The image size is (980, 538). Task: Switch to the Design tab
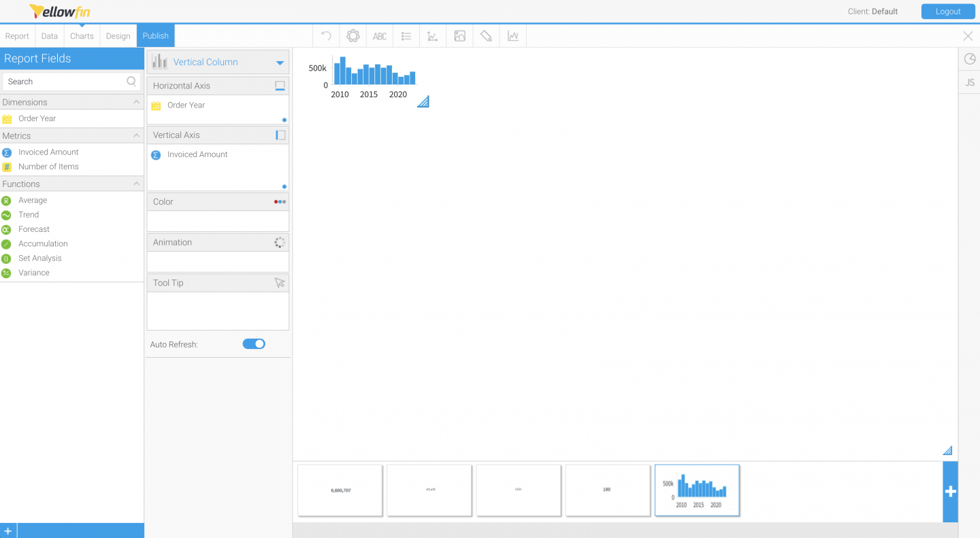(x=118, y=35)
